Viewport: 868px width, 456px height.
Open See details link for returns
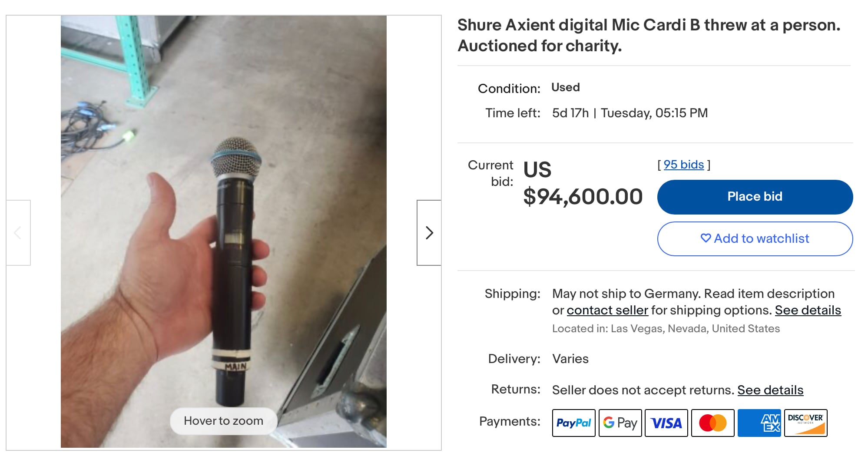click(770, 390)
